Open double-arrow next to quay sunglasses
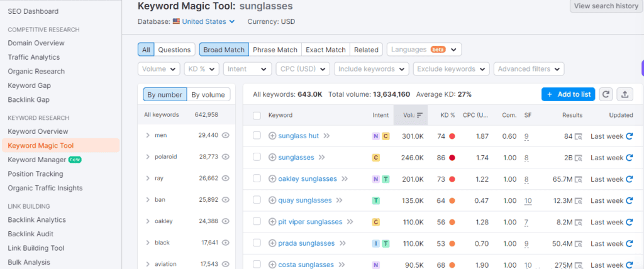Image resolution: width=644 pixels, height=269 pixels. coord(339,200)
